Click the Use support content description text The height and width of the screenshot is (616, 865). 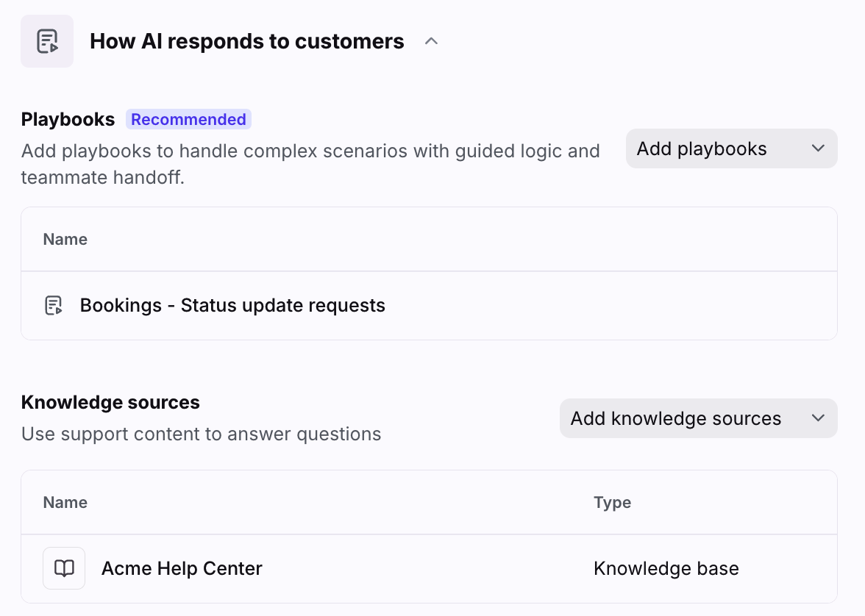[201, 434]
